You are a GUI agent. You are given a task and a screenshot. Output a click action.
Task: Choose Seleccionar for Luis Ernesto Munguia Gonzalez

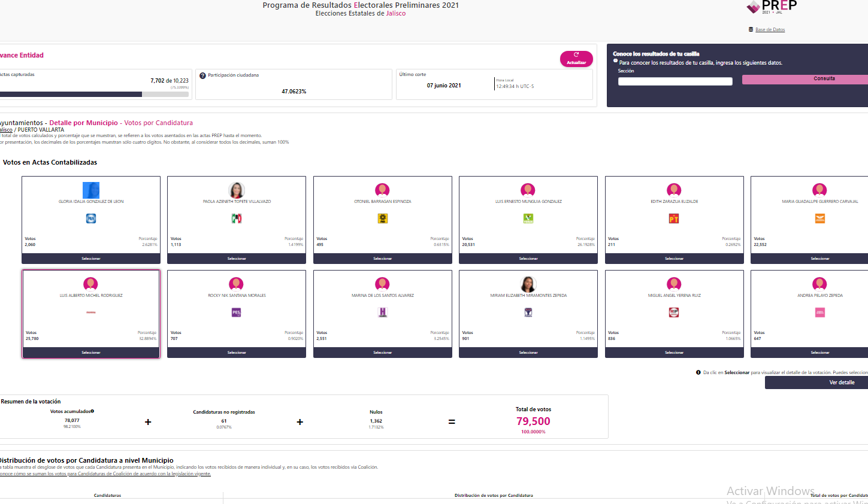coord(528,259)
